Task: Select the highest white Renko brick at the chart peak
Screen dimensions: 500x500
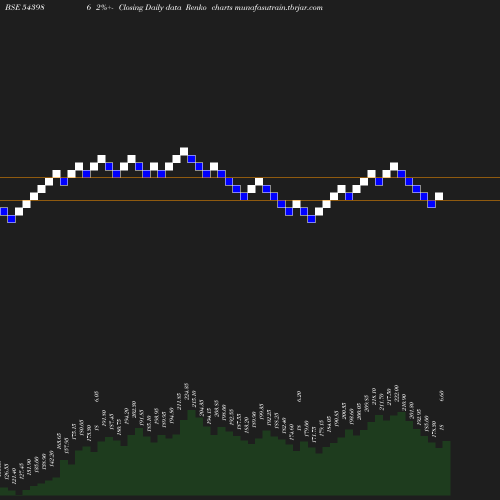Action: pyautogui.click(x=184, y=151)
